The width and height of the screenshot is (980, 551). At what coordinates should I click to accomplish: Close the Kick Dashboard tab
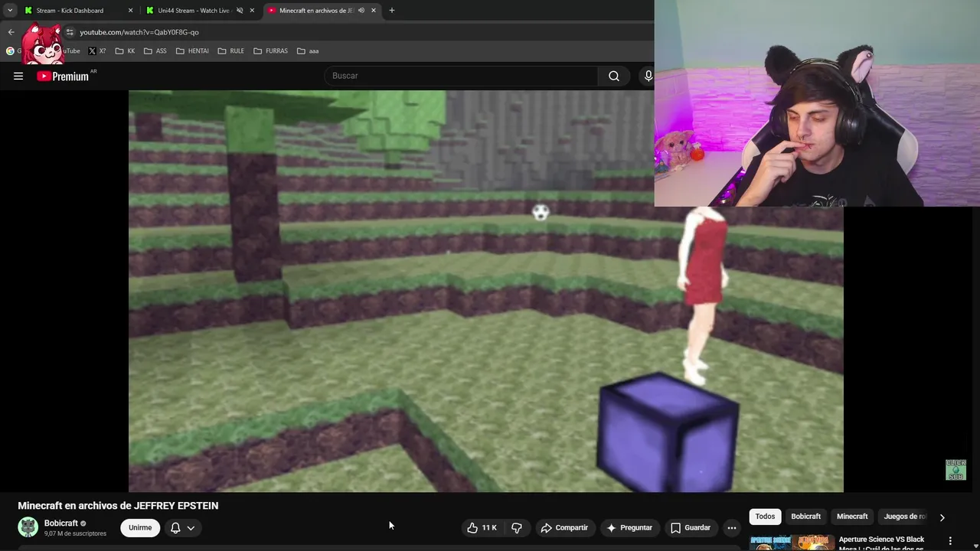tap(130, 11)
